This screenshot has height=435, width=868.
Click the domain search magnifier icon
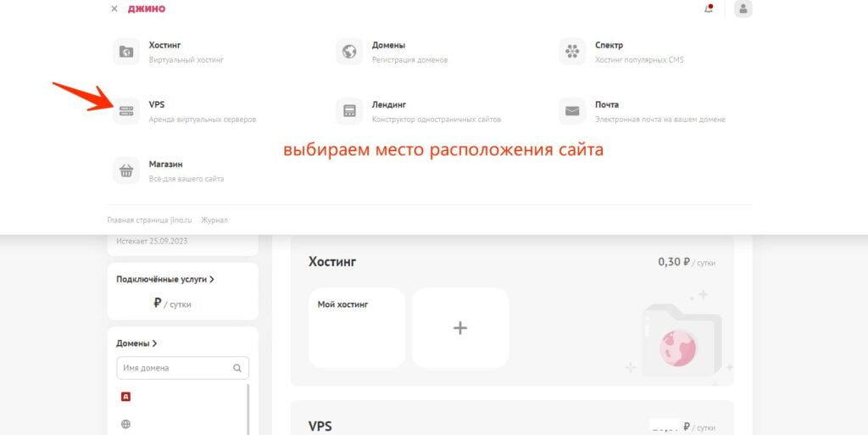click(237, 368)
